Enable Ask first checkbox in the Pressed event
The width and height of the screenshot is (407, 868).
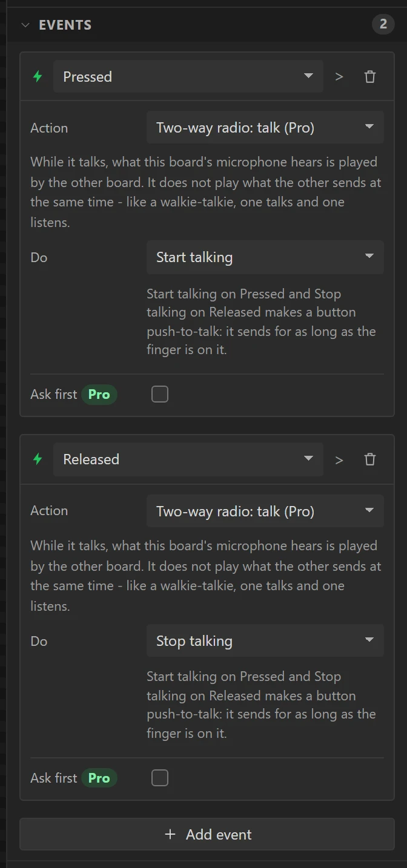coord(160,395)
